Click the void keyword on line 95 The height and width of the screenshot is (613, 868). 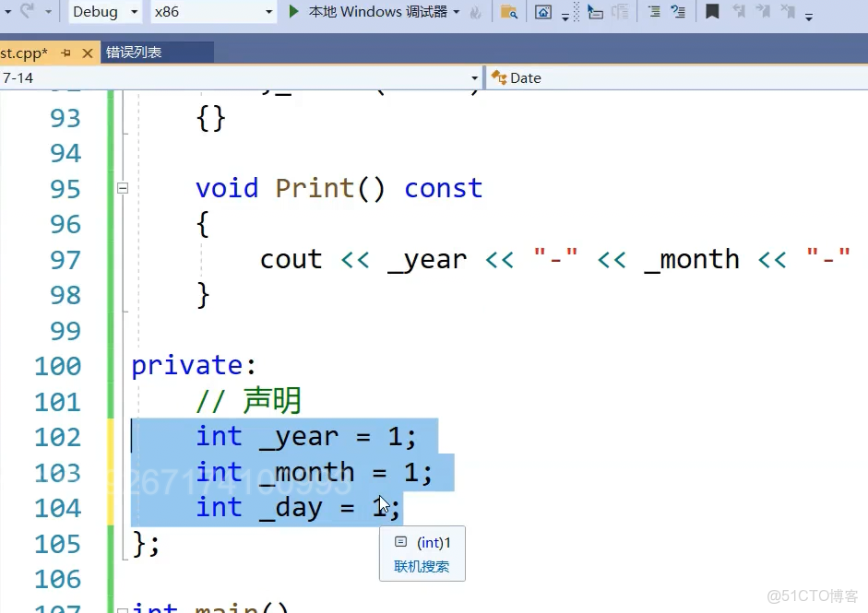pos(227,189)
